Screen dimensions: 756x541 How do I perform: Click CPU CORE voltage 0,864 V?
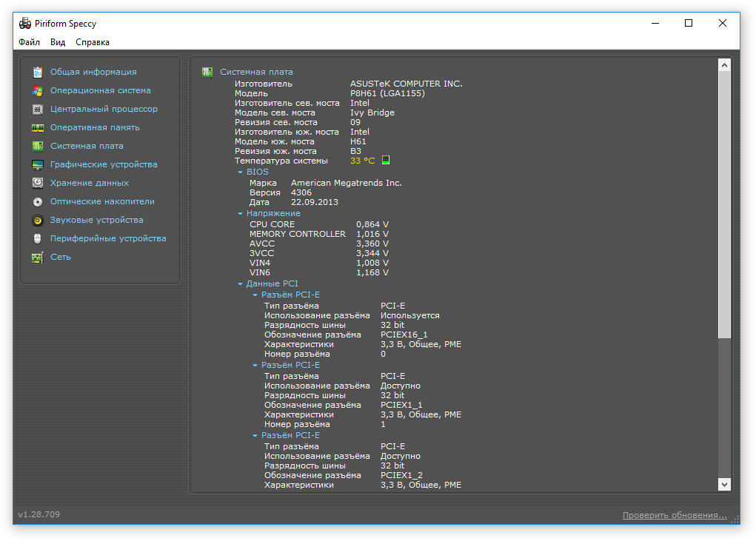(x=372, y=224)
